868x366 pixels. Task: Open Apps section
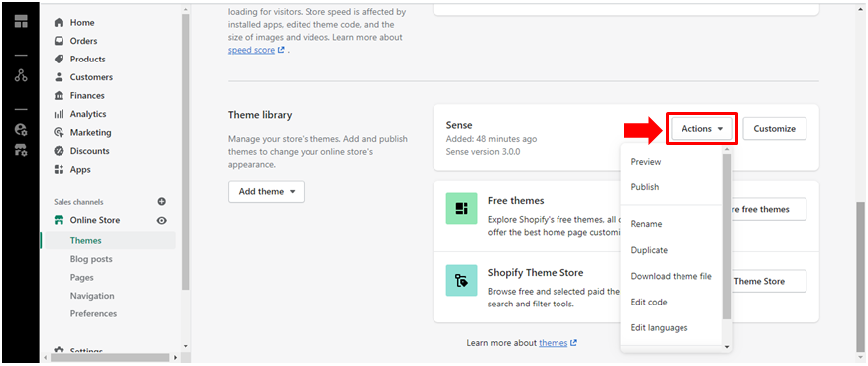click(80, 169)
